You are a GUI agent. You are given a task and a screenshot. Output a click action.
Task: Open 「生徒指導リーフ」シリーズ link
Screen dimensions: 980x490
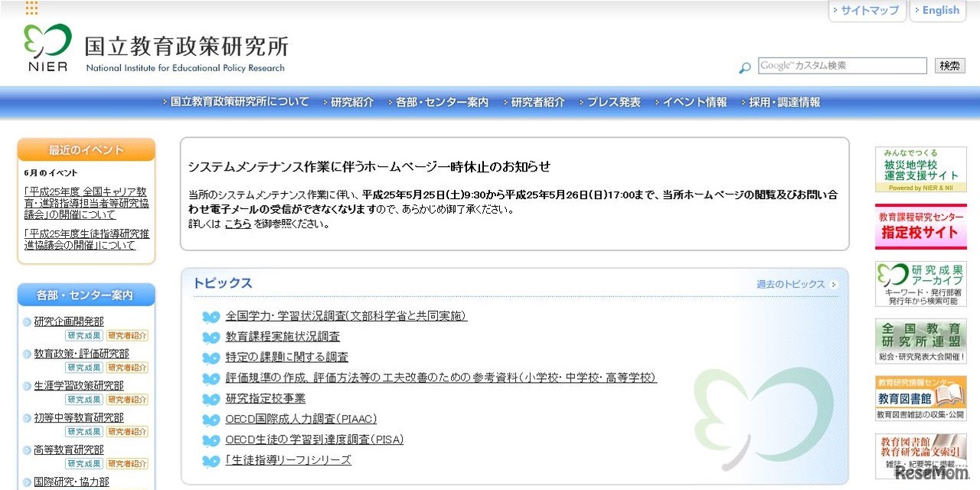coord(288,460)
